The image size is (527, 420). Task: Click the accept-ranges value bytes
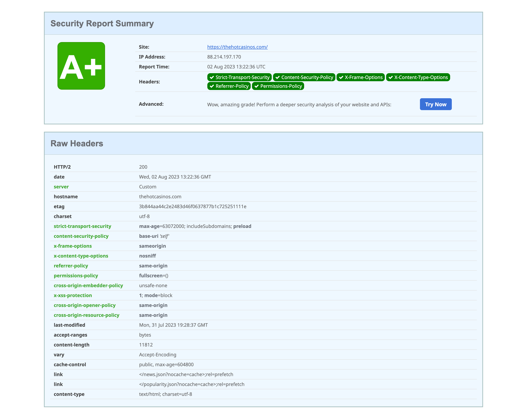coord(145,335)
